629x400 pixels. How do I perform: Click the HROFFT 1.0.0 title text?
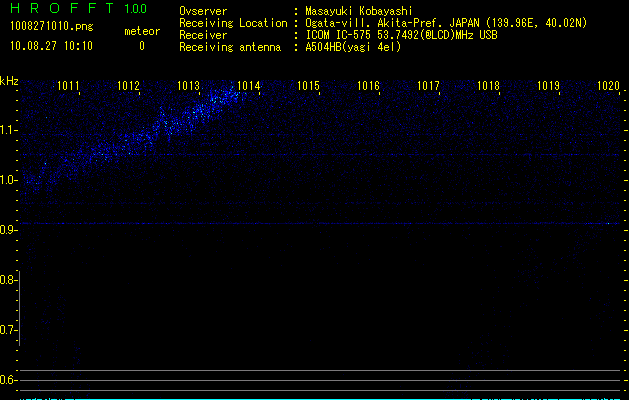click(x=79, y=8)
